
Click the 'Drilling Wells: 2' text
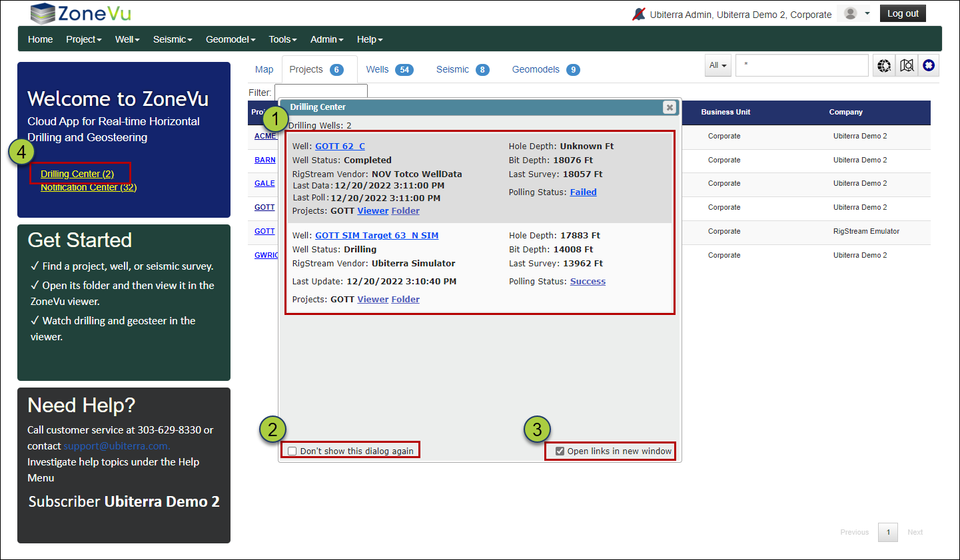320,126
